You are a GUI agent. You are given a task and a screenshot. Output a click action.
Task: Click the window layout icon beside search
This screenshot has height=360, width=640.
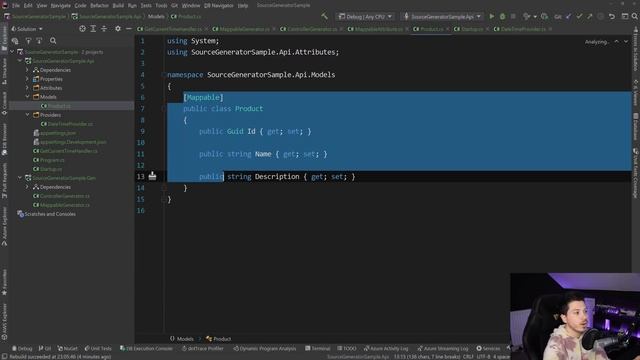tap(625, 16)
